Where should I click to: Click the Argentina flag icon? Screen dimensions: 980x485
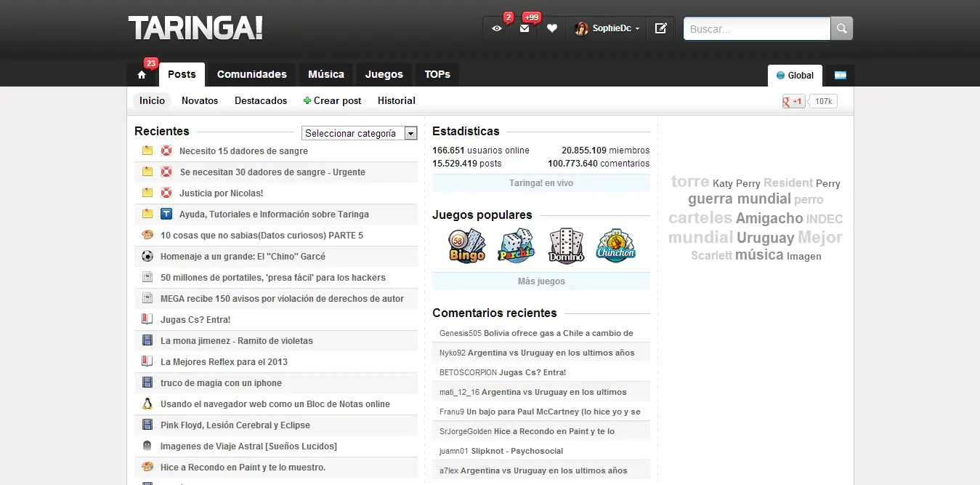[x=841, y=76]
